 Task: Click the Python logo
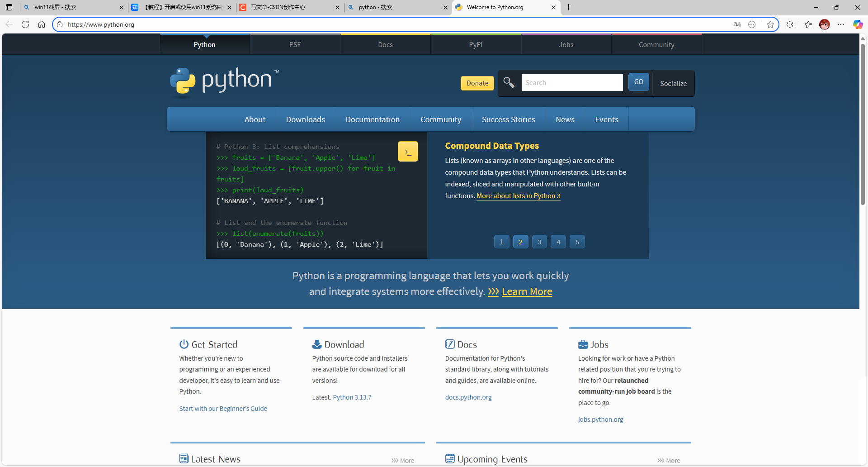(x=183, y=82)
